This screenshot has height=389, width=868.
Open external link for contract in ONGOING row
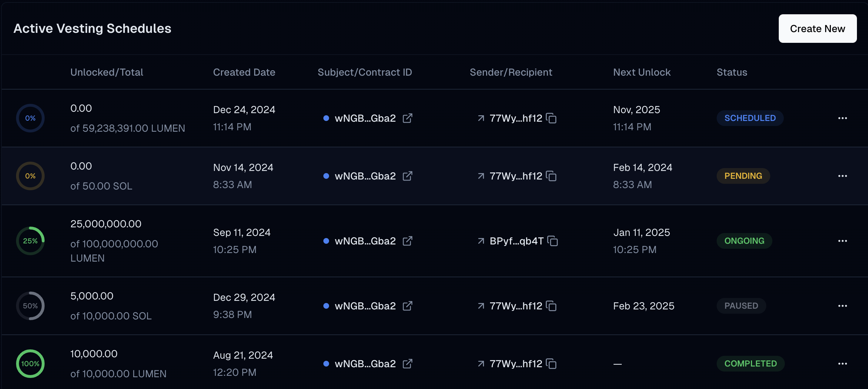pos(408,241)
